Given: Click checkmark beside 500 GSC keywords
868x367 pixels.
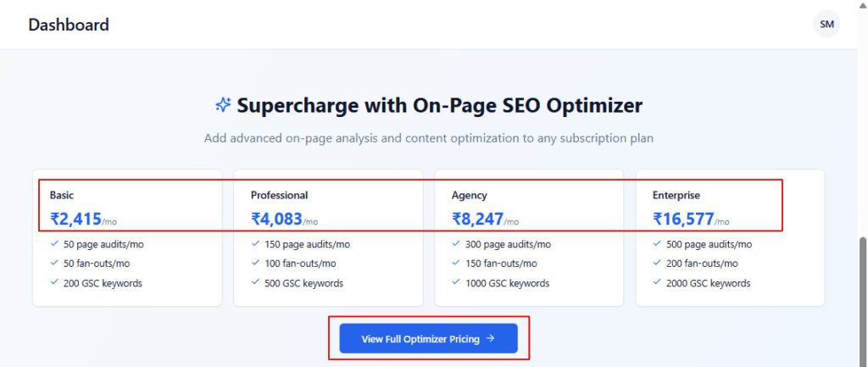Looking at the screenshot, I should (x=256, y=283).
